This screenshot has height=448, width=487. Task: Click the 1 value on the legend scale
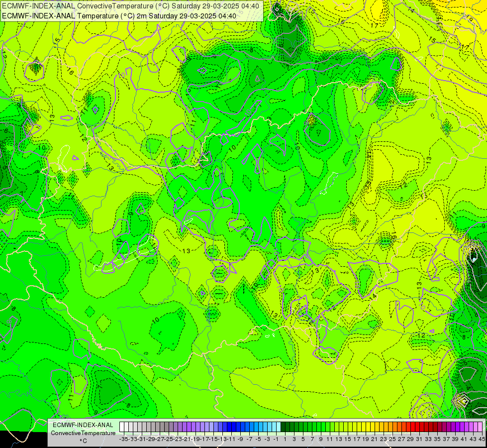(285, 439)
